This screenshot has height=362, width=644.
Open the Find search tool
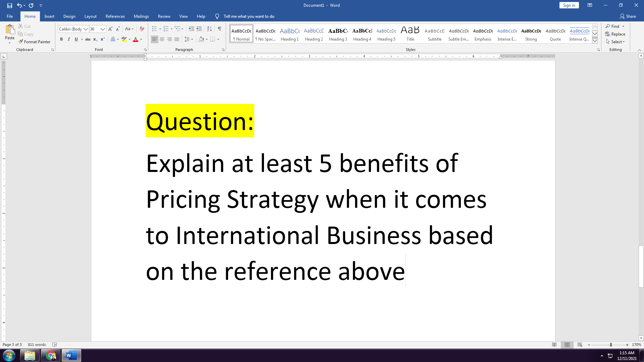pos(613,26)
